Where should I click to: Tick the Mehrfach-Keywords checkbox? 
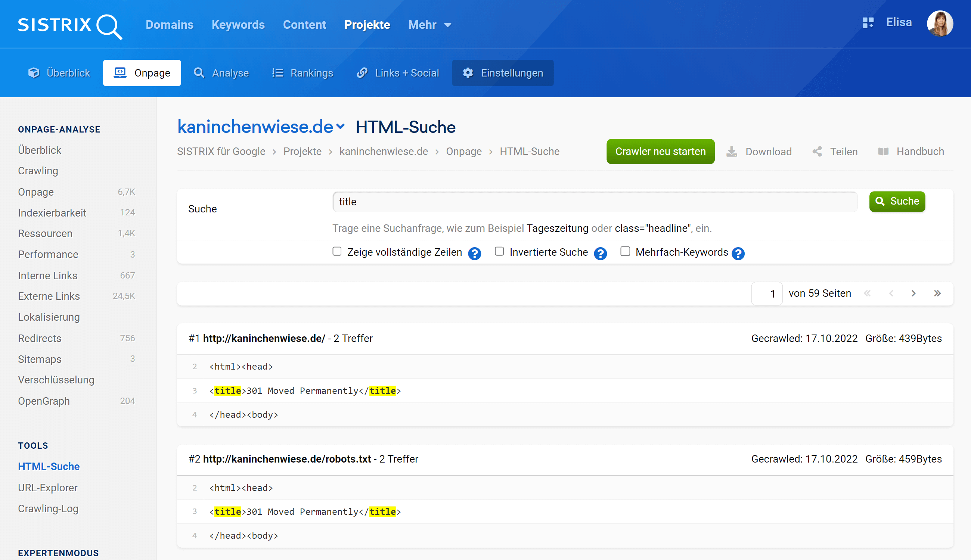pos(625,252)
